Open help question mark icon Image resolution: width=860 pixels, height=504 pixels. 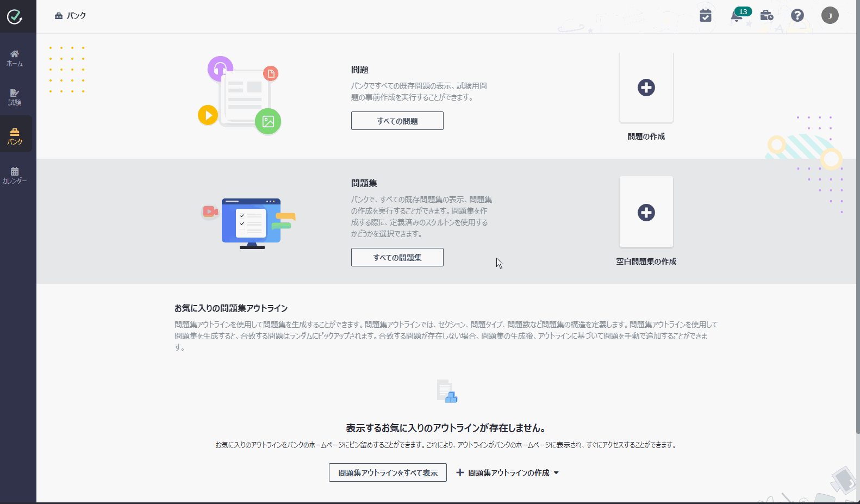coord(797,15)
